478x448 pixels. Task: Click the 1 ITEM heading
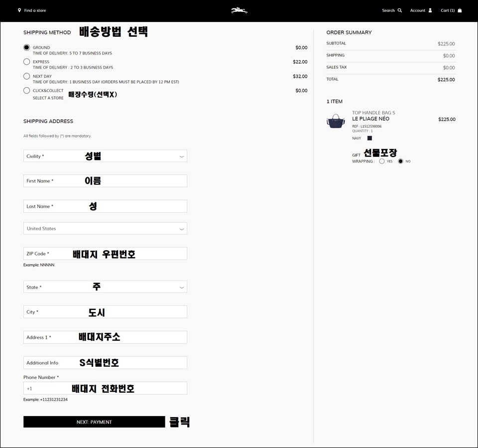click(x=335, y=101)
